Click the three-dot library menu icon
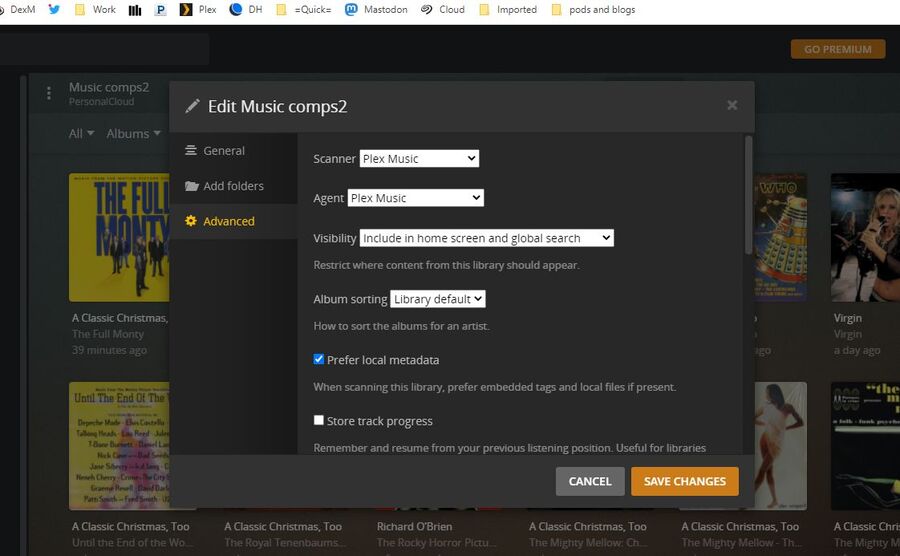This screenshot has width=900, height=556. 49,93
